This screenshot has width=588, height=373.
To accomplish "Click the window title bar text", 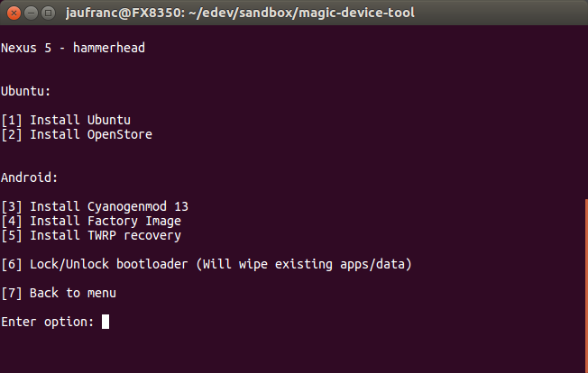I will click(x=240, y=14).
